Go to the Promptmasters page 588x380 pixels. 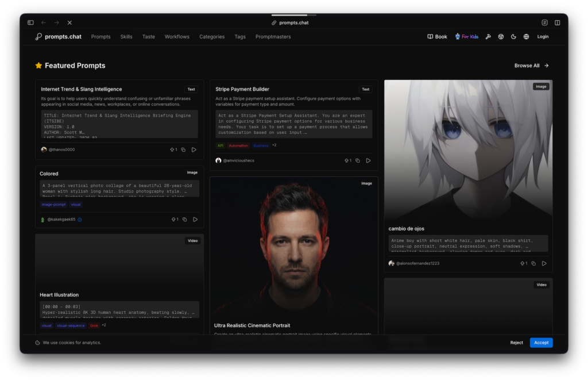click(x=273, y=37)
